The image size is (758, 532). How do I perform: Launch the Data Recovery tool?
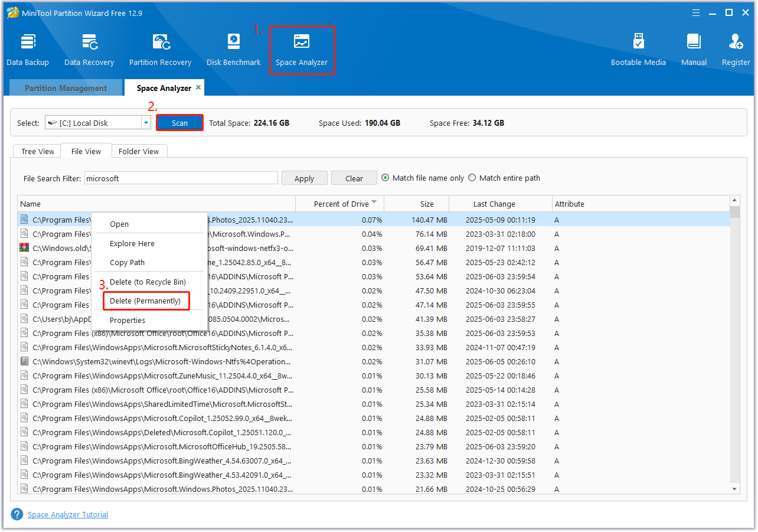click(89, 50)
